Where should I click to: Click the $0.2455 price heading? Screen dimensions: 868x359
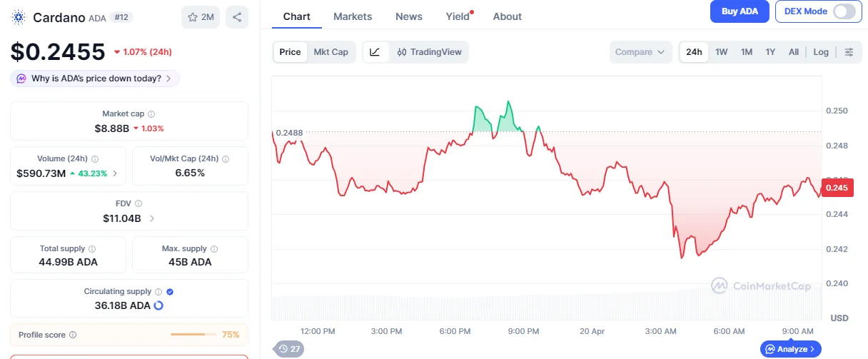point(57,51)
